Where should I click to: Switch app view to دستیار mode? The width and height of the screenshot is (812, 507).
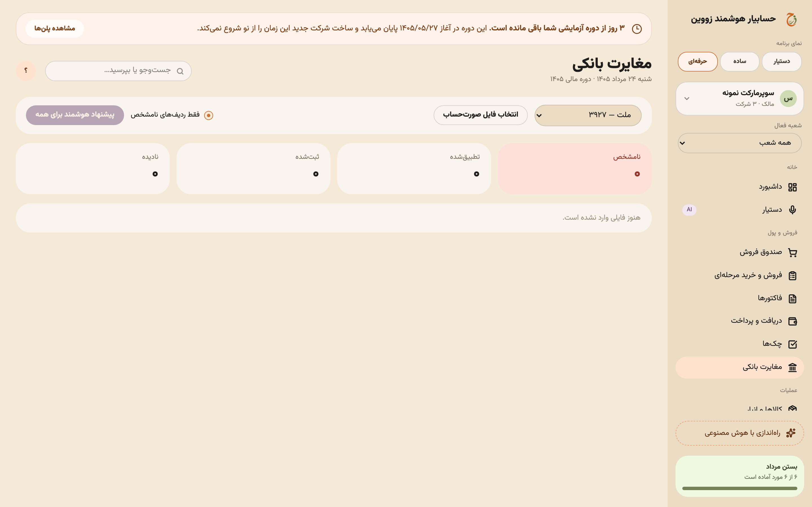(x=782, y=62)
